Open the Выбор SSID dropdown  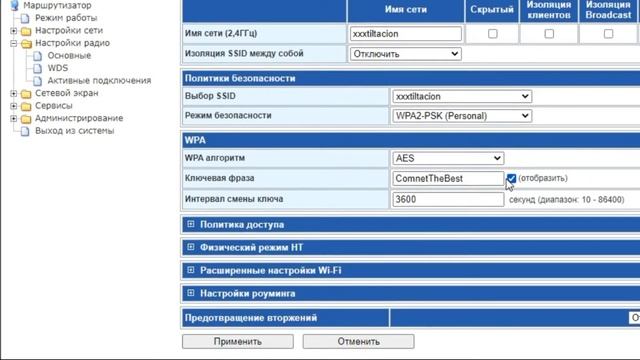[x=462, y=96]
